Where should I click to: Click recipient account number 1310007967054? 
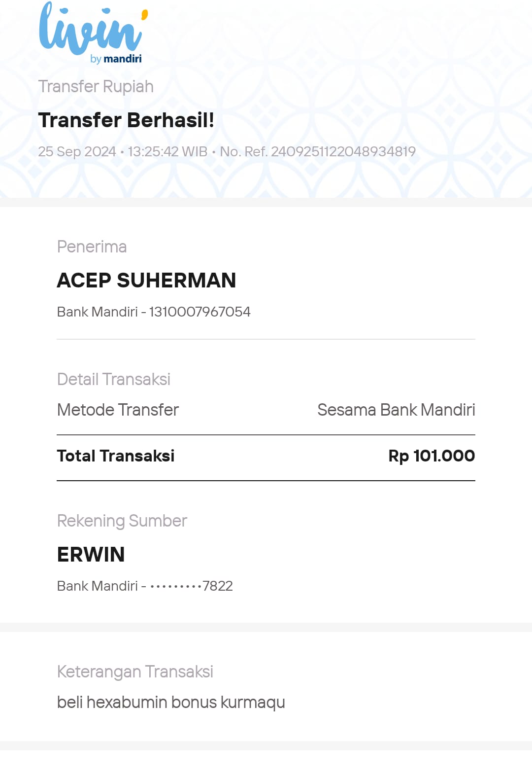(x=200, y=312)
